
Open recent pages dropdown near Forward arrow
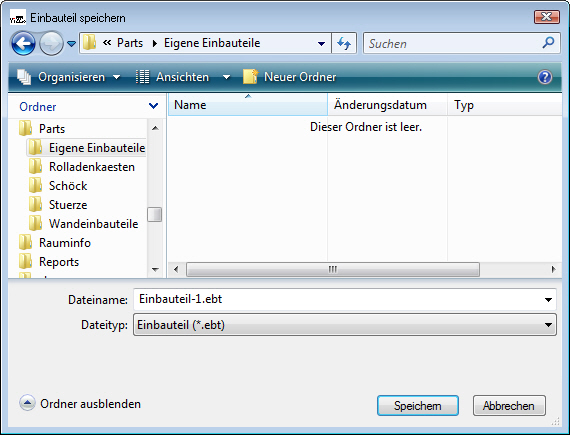[x=72, y=44]
